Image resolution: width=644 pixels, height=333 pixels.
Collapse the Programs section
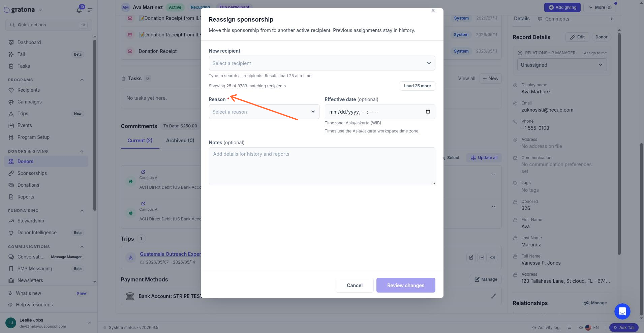tap(82, 80)
